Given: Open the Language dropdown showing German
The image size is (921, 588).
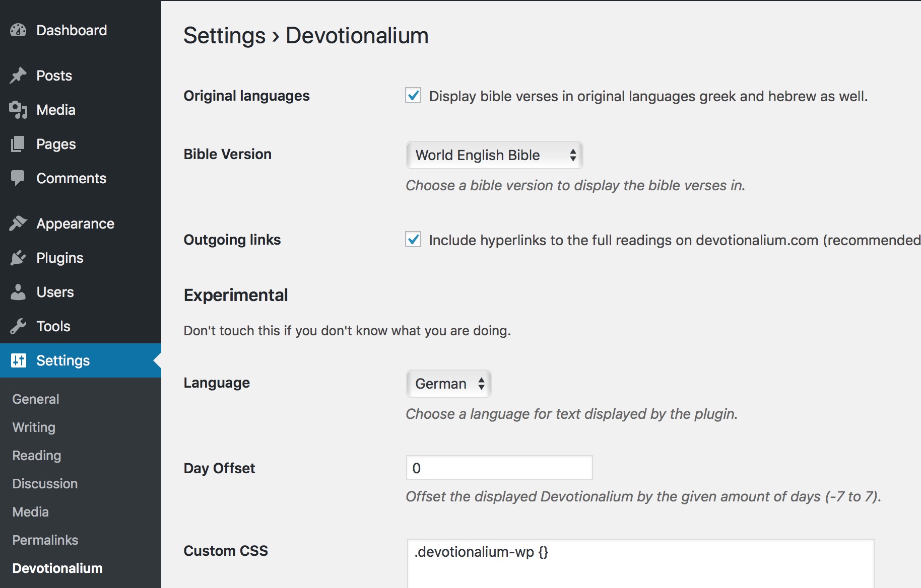Looking at the screenshot, I should [x=448, y=384].
